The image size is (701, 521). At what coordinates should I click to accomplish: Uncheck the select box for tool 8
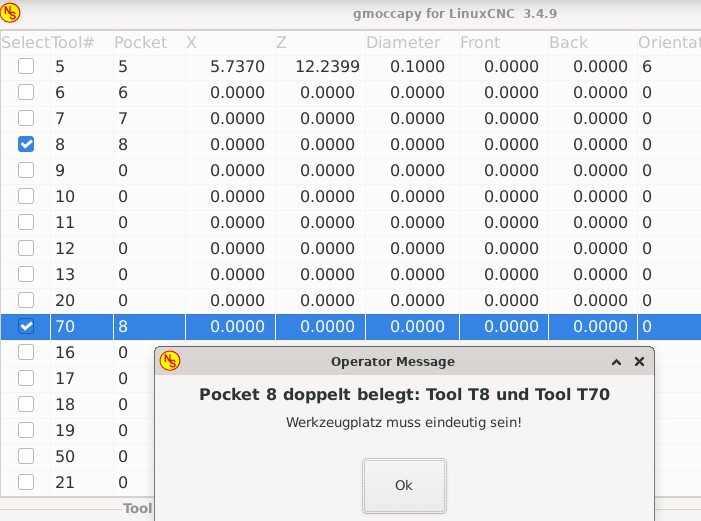point(26,144)
